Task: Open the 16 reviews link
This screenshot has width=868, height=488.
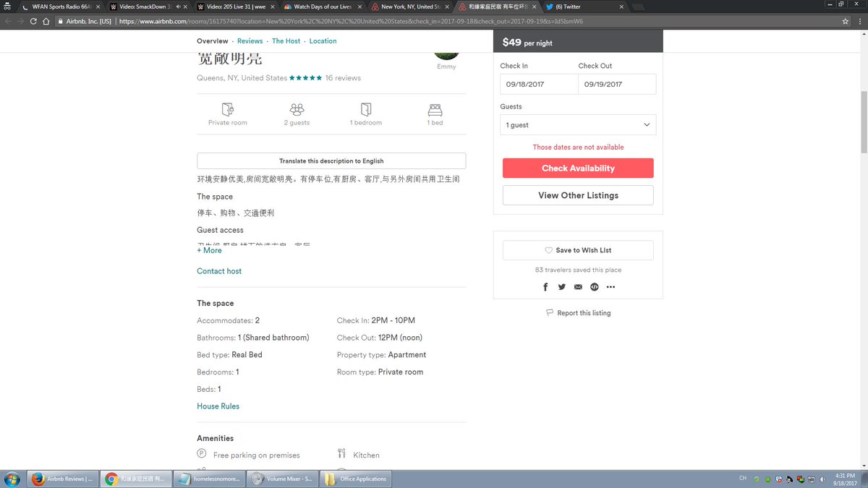Action: coord(343,78)
